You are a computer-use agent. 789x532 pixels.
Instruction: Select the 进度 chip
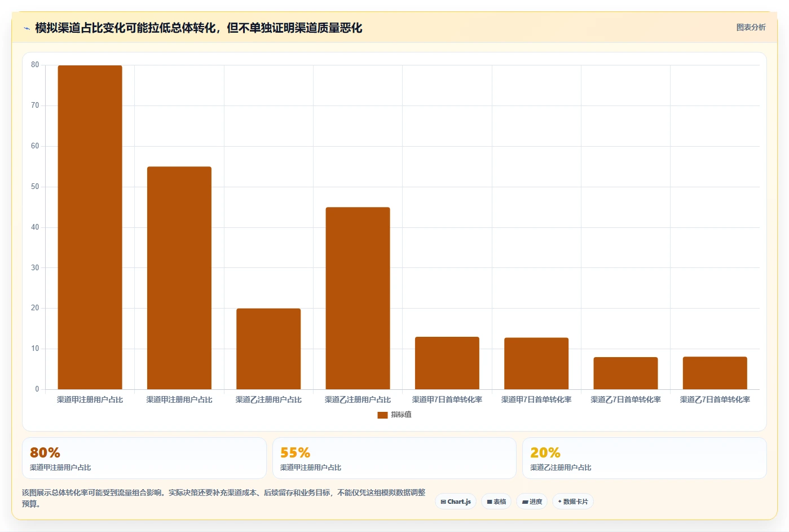coord(532,502)
